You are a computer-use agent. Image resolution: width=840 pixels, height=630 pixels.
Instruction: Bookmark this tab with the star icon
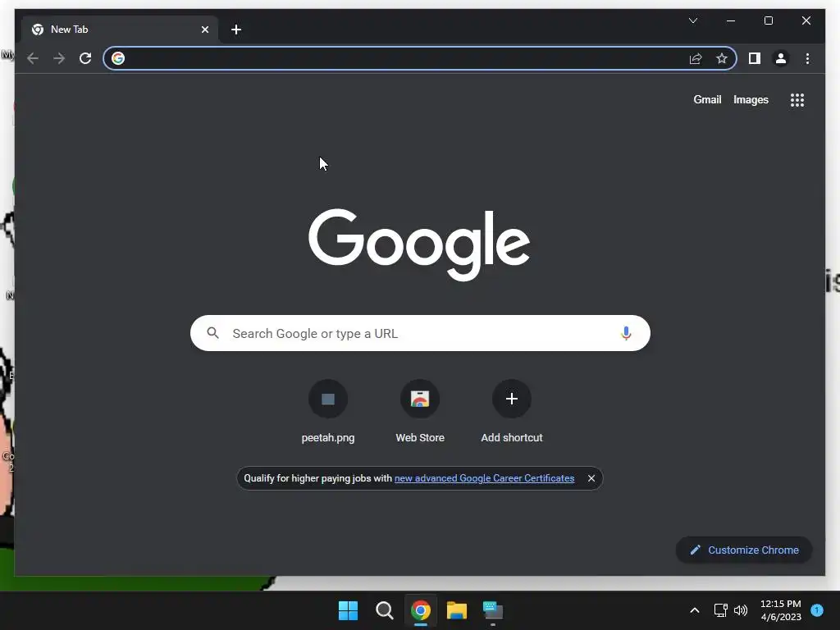722,58
